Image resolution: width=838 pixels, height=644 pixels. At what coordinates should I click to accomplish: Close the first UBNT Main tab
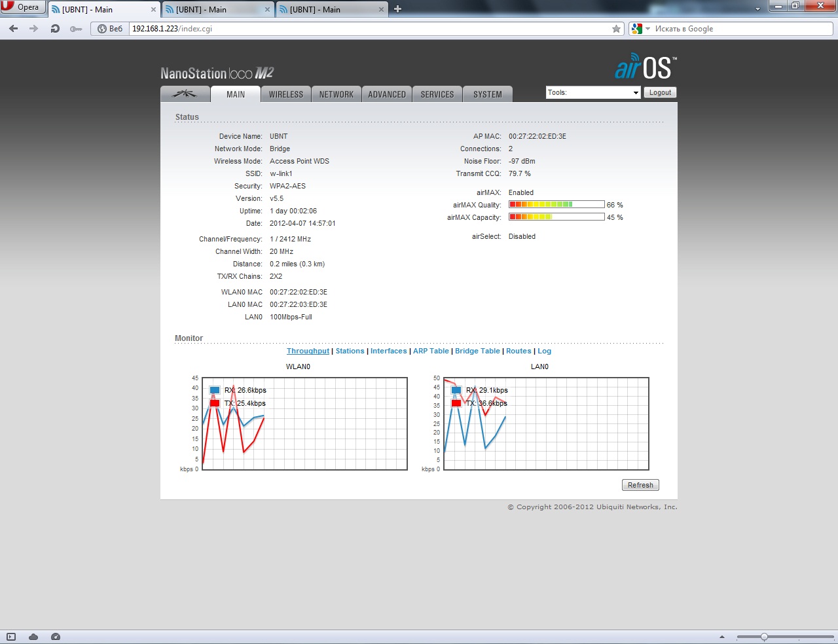click(x=153, y=10)
